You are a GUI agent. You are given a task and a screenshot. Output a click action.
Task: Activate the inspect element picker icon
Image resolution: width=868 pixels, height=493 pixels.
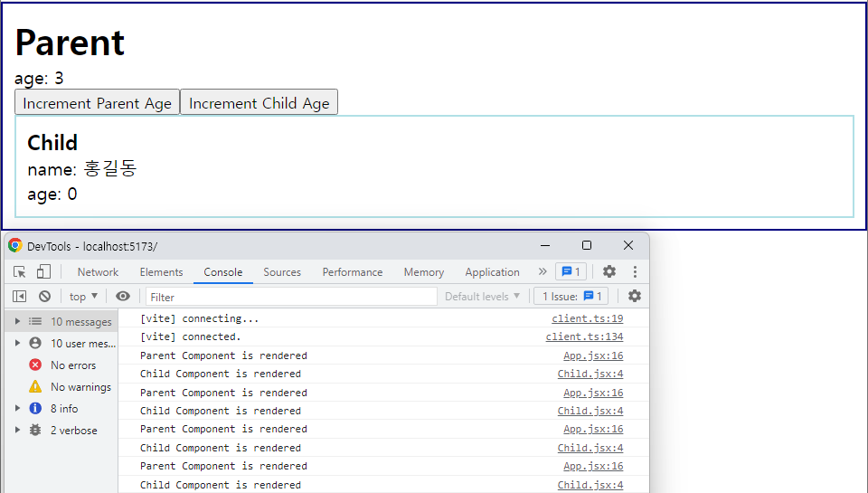[x=20, y=272]
